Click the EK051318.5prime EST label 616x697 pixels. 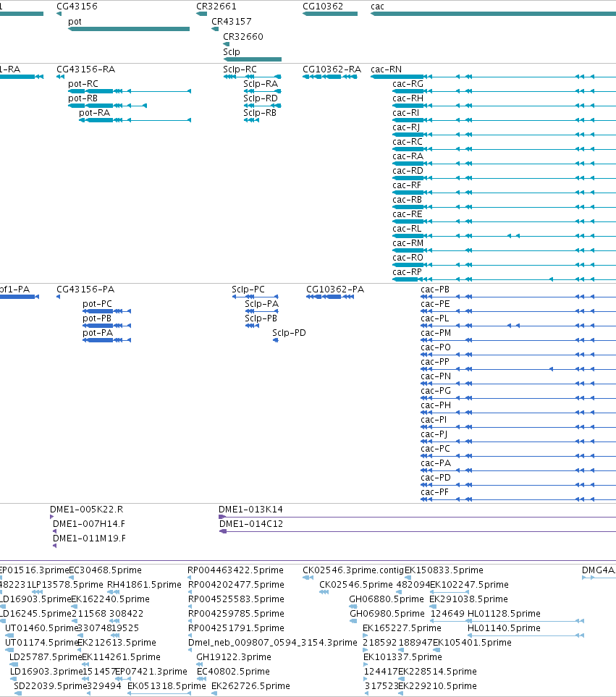[166, 686]
